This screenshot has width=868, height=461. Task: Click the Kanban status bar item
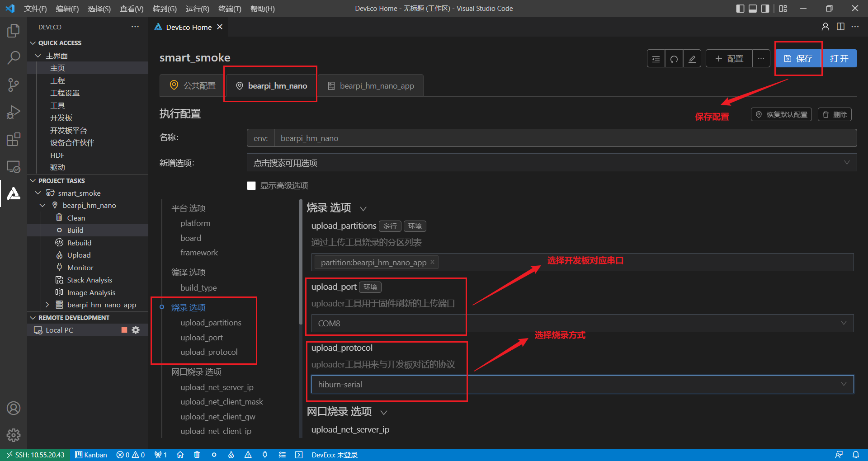click(x=91, y=455)
